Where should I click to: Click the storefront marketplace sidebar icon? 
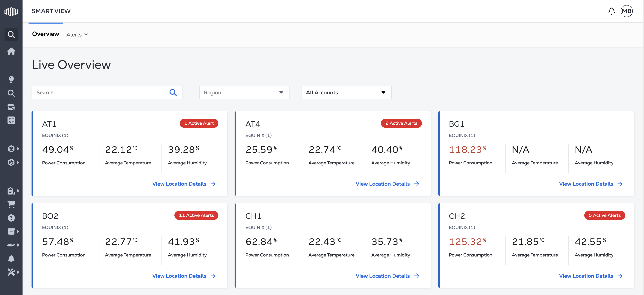point(11,107)
